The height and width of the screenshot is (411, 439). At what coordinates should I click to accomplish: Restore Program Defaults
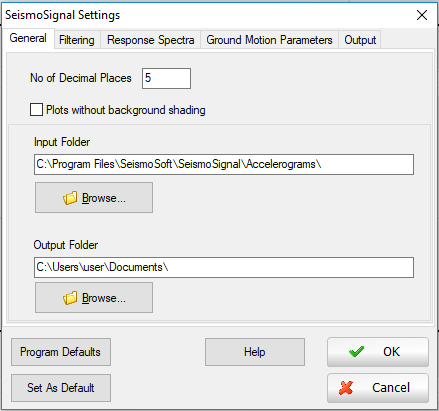coord(61,352)
